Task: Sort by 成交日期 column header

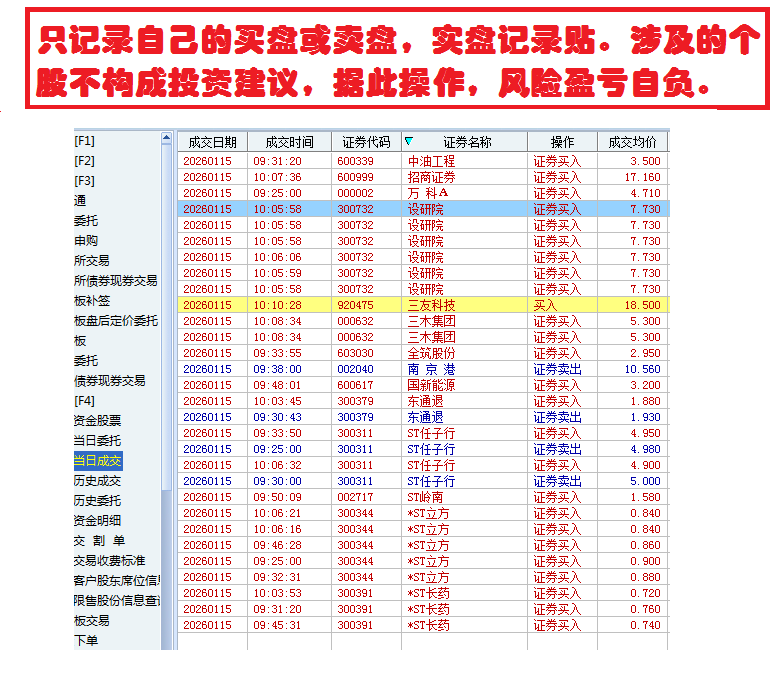Action: tap(212, 142)
